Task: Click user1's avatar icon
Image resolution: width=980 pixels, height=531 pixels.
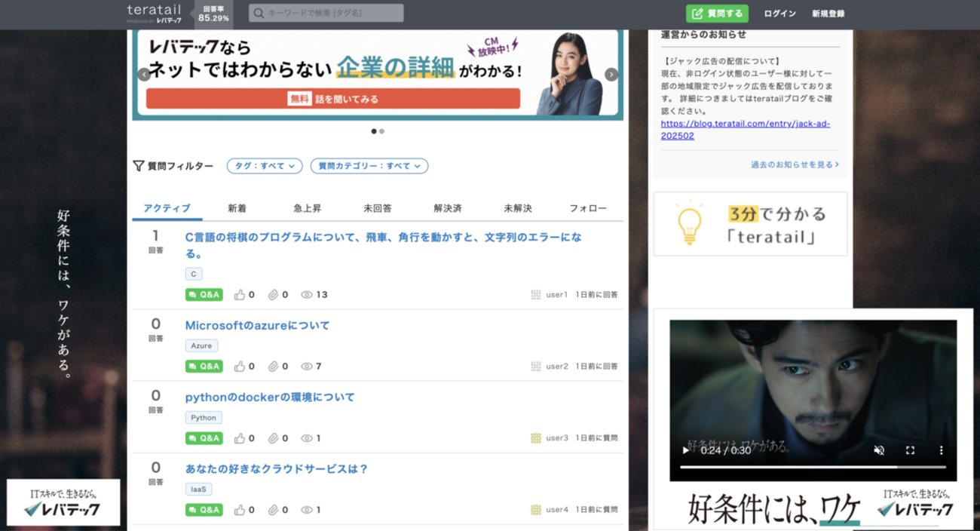Action: tap(537, 294)
